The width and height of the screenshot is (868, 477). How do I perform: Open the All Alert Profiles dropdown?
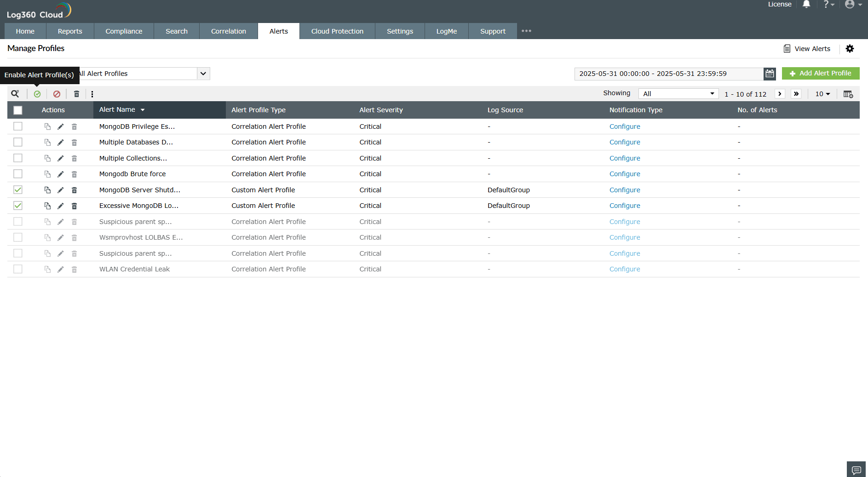[x=203, y=73]
